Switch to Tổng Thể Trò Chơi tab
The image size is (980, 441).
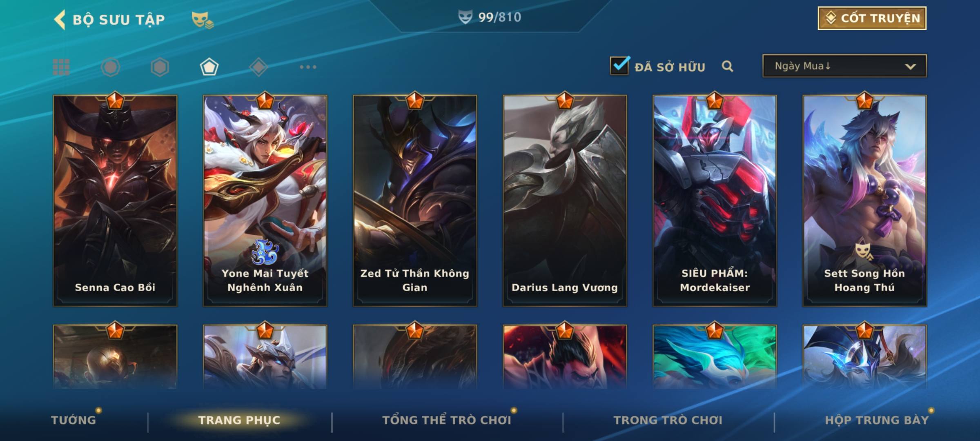point(447,420)
